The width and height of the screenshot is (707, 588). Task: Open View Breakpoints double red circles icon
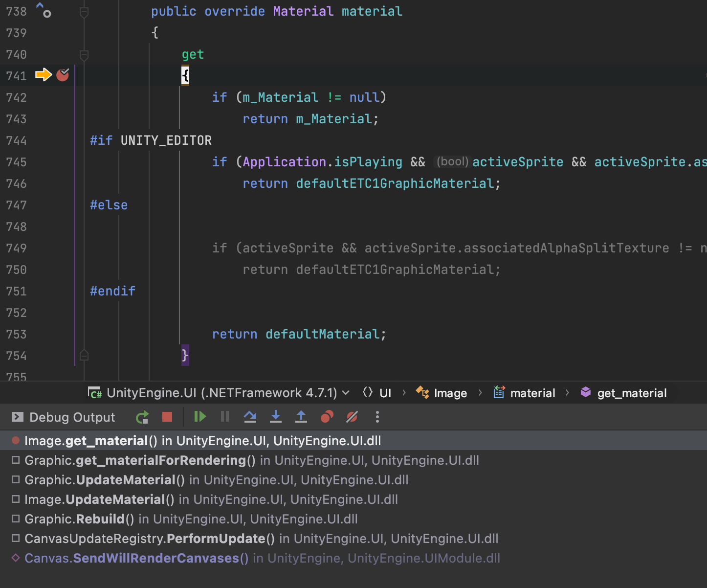(327, 417)
